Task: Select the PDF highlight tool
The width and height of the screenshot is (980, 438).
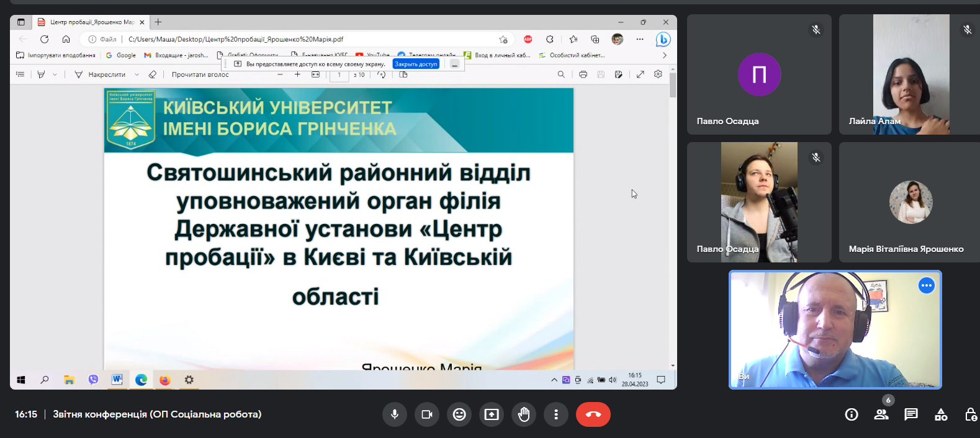Action: [41, 74]
